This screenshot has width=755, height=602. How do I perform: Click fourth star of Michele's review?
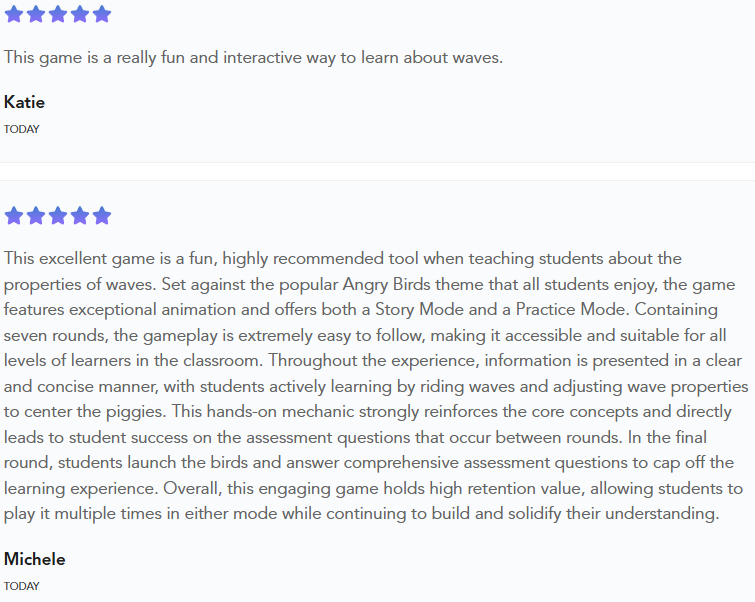click(80, 216)
